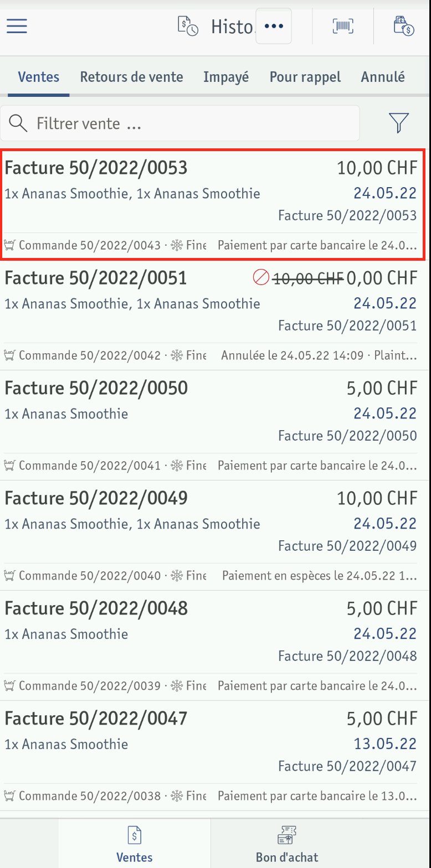Tap the Bon d'achat voucher icon
Viewport: 431px width, 868px height.
coord(287,835)
